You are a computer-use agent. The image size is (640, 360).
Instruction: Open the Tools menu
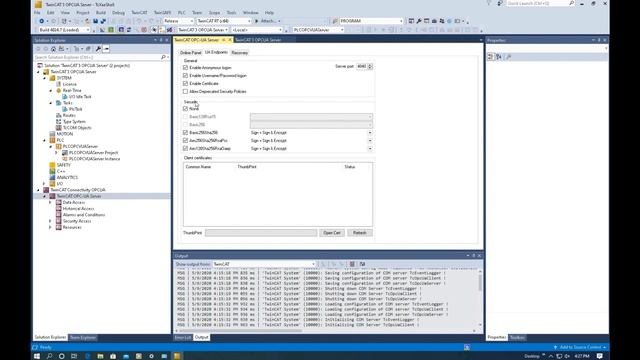231,13
